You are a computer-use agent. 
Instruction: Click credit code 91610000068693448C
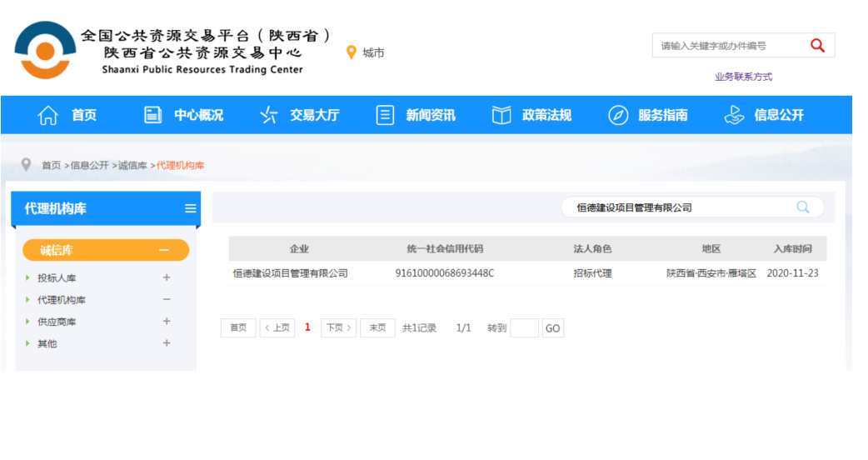click(x=445, y=273)
